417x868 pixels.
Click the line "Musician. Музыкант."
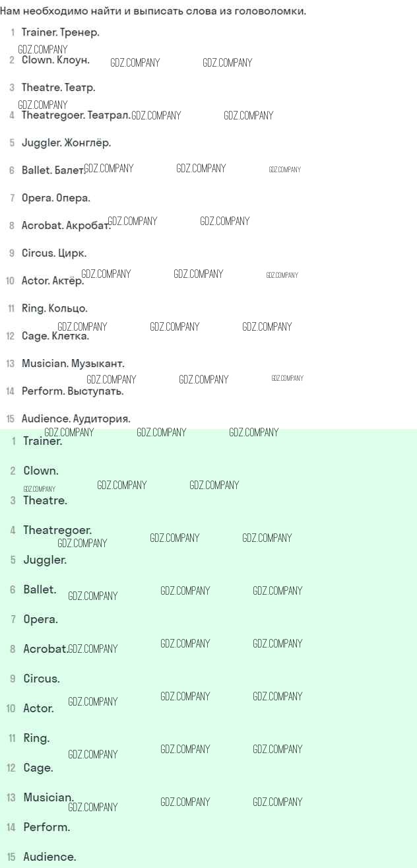point(73,364)
